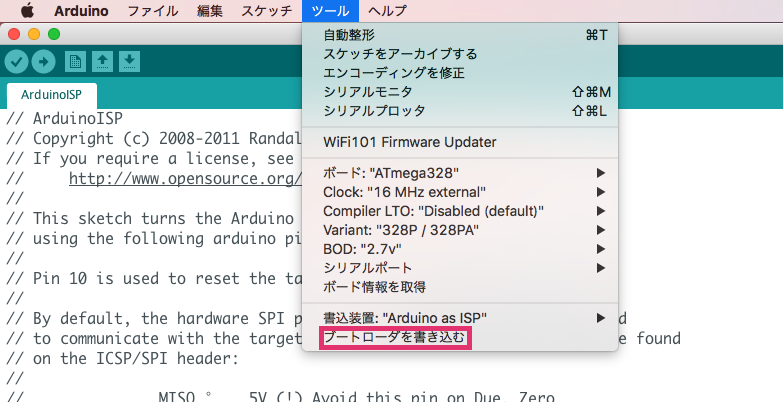Open the 編集 menu

click(210, 11)
